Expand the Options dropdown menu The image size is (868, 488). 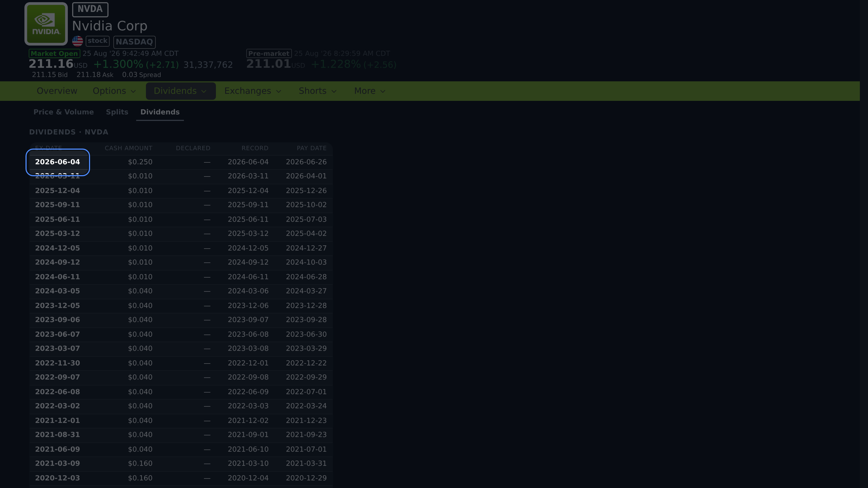114,91
